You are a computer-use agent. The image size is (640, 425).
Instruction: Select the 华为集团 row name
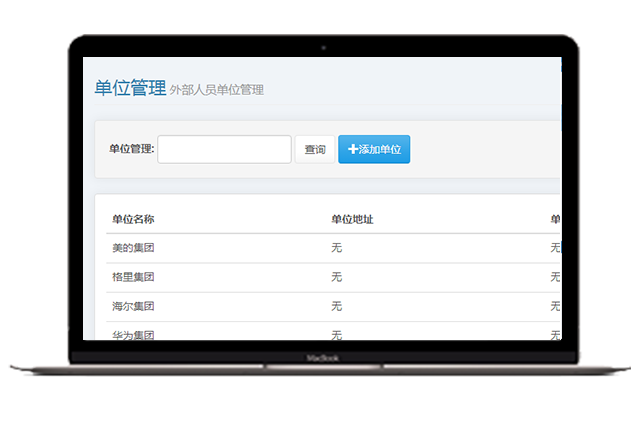coord(132,333)
